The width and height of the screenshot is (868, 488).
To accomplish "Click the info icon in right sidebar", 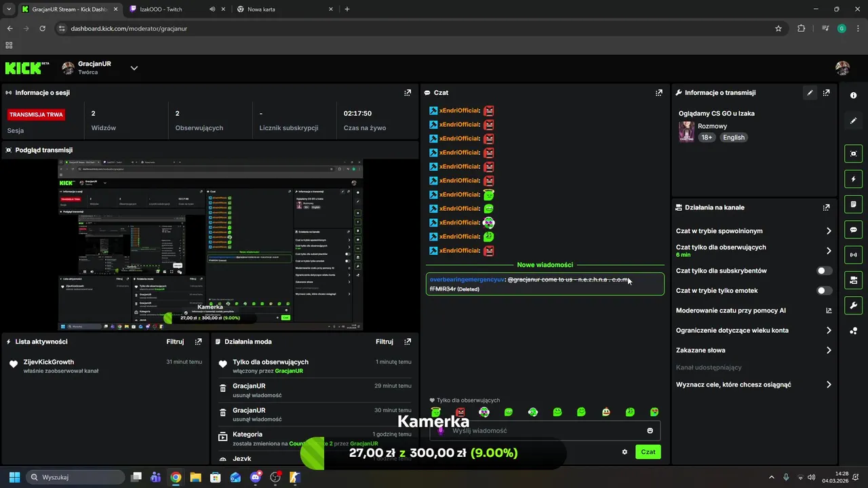I will pos(853,96).
